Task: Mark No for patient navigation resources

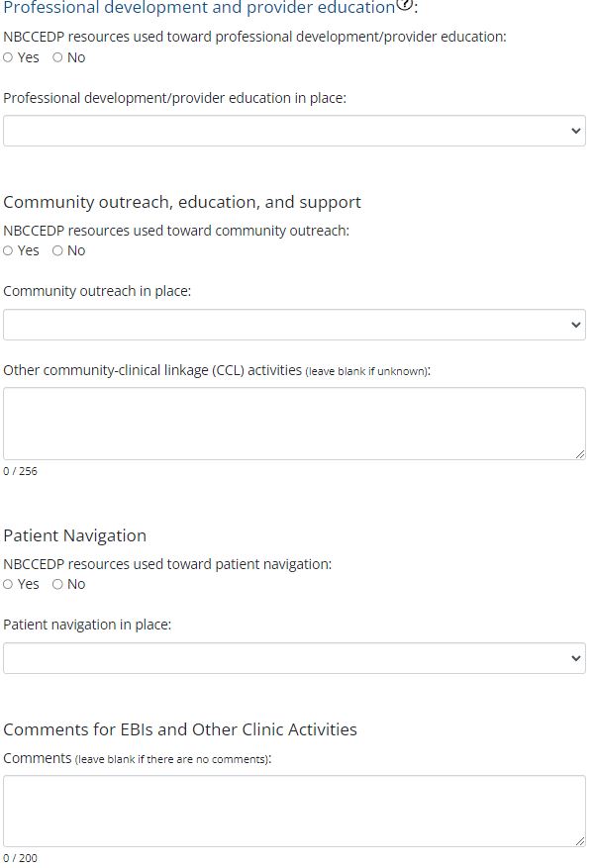Action: tap(57, 585)
